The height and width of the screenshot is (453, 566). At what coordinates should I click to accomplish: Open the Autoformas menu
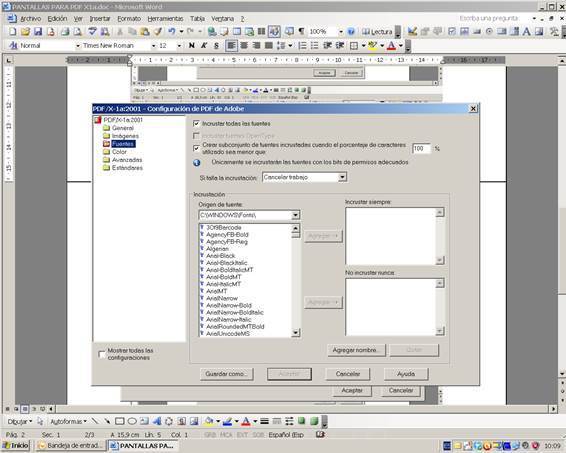coord(68,421)
